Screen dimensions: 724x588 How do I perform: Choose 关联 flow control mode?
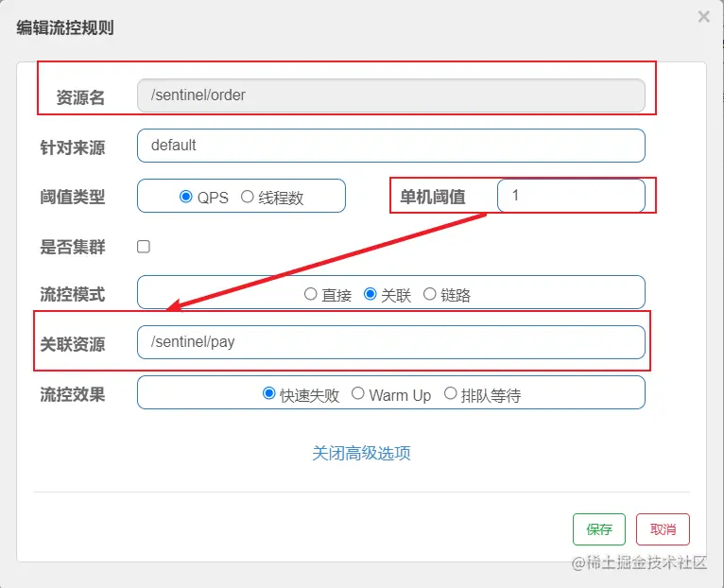click(370, 294)
